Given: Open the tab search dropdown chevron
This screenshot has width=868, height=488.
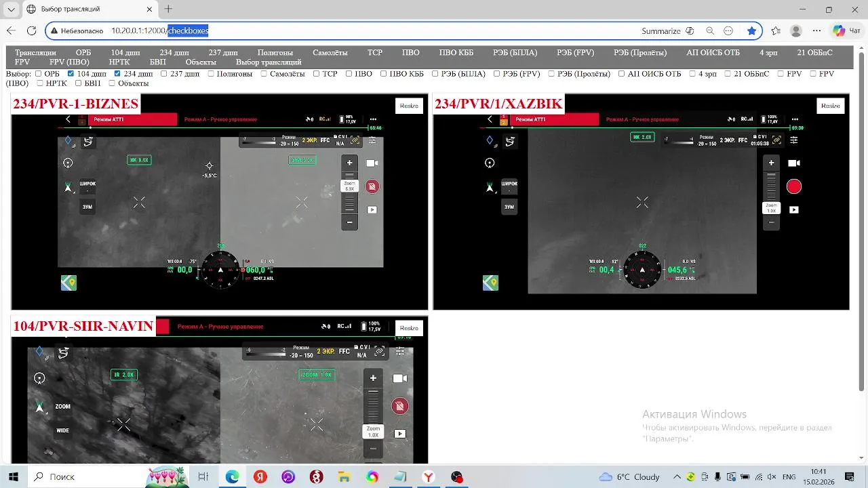Looking at the screenshot, I should coord(11,9).
